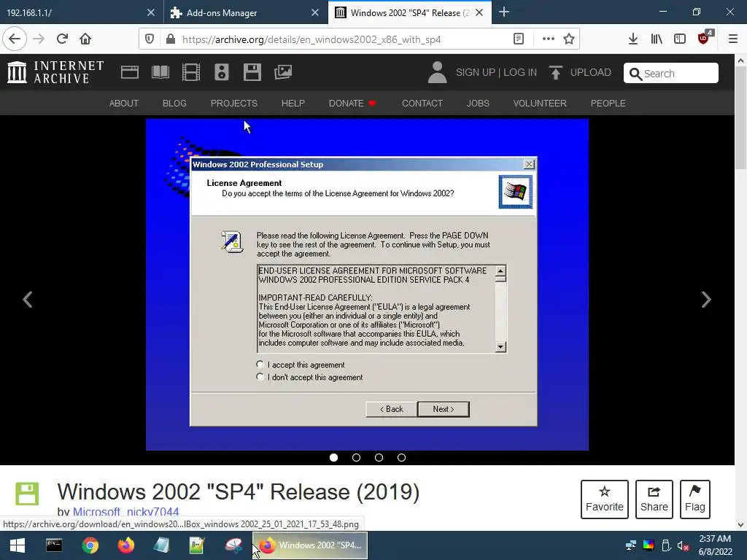Screen dimensions: 747x560
Task: Toggle reader view in the address bar
Action: [519, 39]
